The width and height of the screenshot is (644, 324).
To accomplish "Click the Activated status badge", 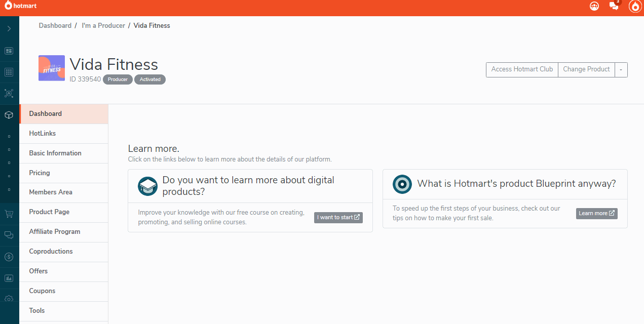I will tap(150, 79).
